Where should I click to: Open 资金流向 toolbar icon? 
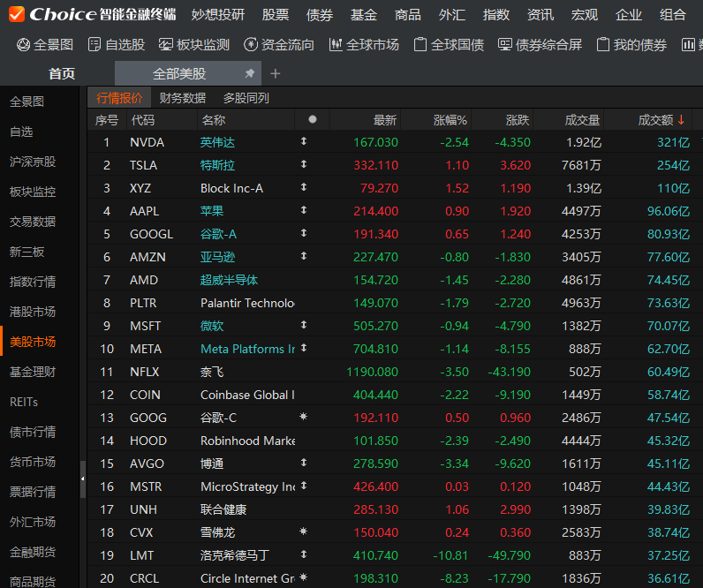click(x=251, y=44)
